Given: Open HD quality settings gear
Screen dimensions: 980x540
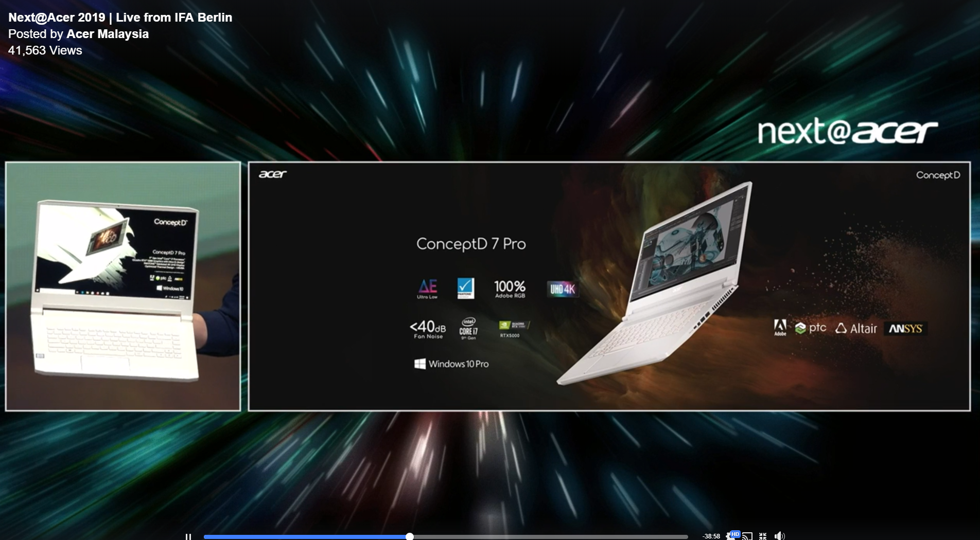Looking at the screenshot, I should point(732,536).
